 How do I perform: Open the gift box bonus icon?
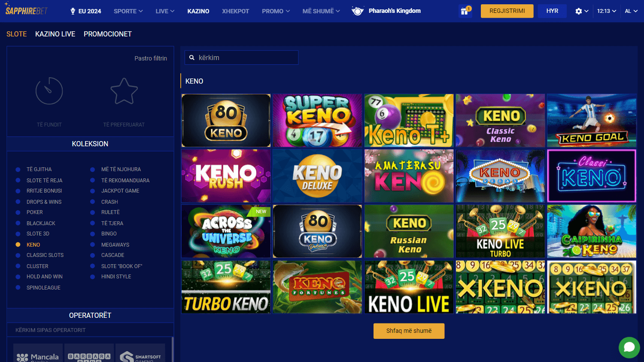click(465, 11)
